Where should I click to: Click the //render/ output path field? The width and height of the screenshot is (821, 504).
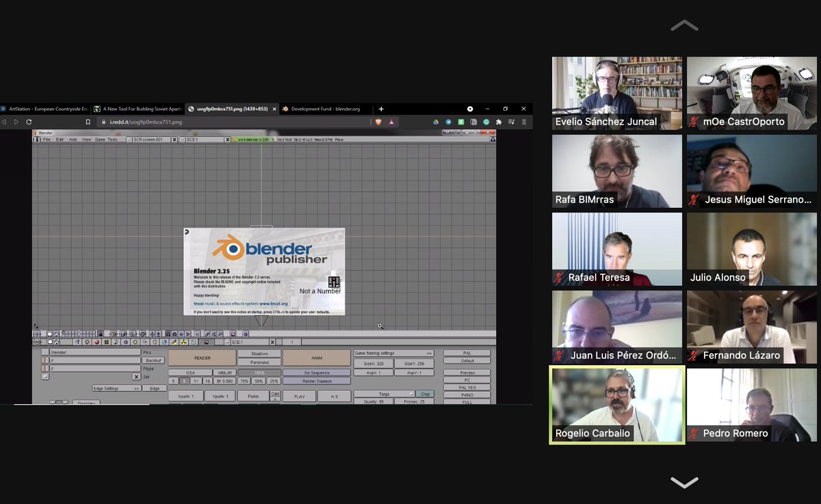pyautogui.click(x=94, y=352)
